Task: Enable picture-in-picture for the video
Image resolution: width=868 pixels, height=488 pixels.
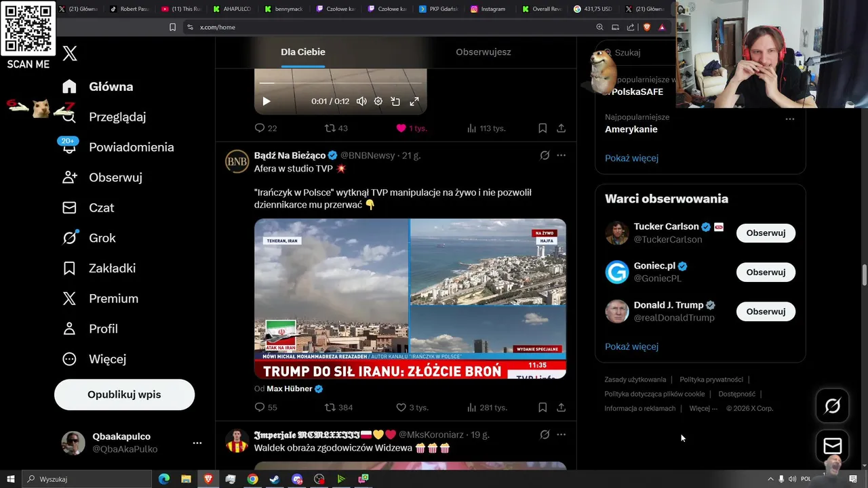Action: tap(395, 101)
